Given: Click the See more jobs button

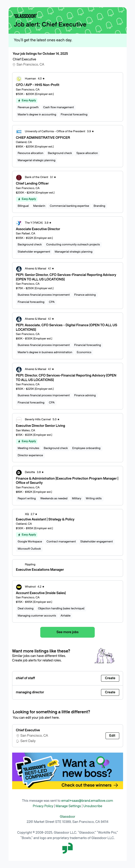Looking at the screenshot, I should pos(67,632).
